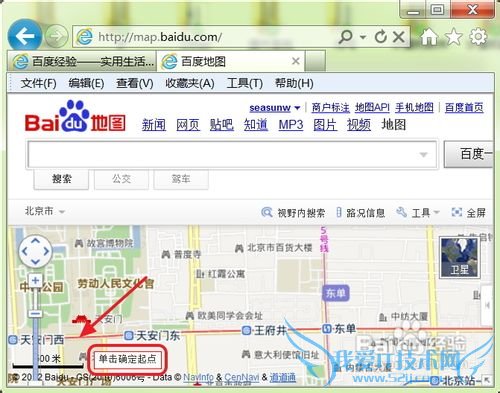
Task: Click the 故宫博物院 landmark icon
Action: pos(79,243)
